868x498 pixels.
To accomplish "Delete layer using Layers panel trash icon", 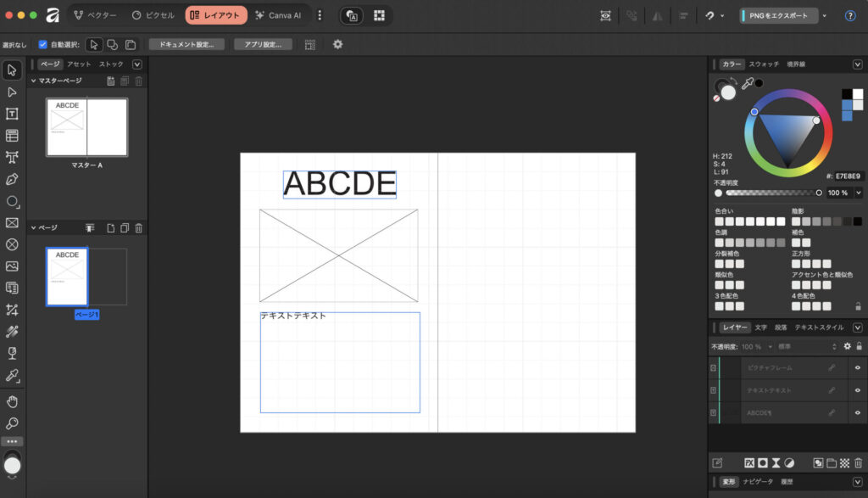I will (858, 463).
